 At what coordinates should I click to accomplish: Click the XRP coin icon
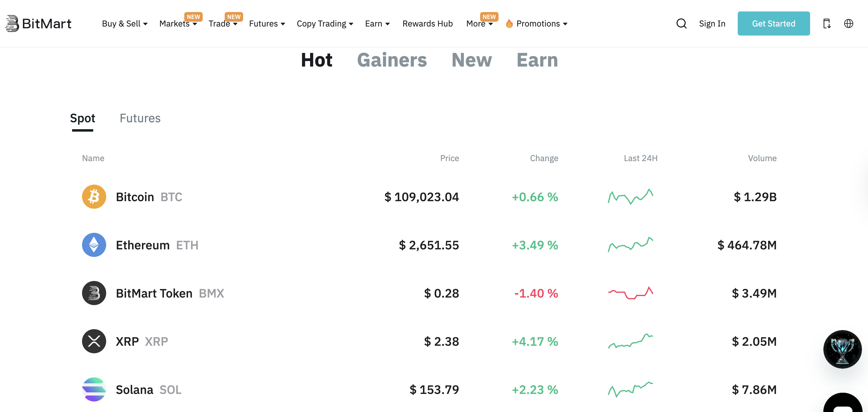coord(94,341)
